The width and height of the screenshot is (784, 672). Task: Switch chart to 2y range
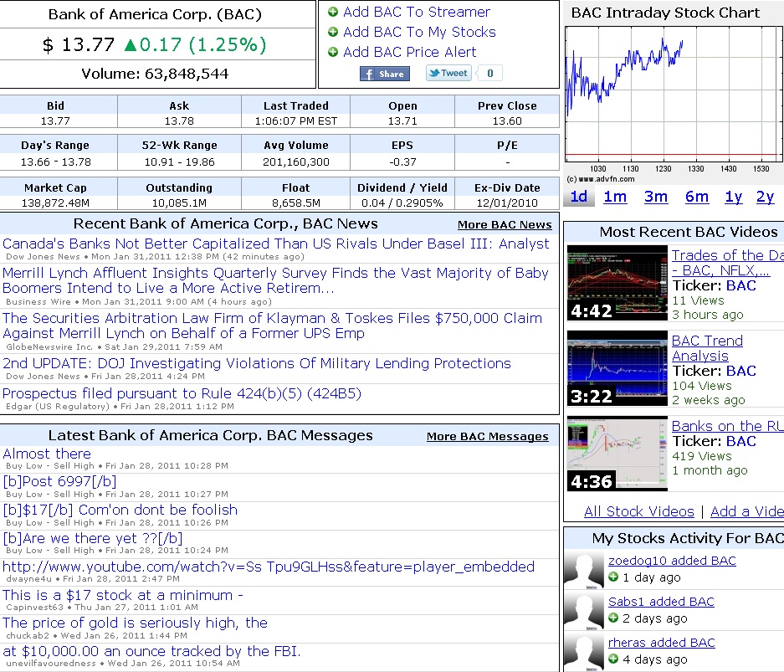click(x=765, y=197)
